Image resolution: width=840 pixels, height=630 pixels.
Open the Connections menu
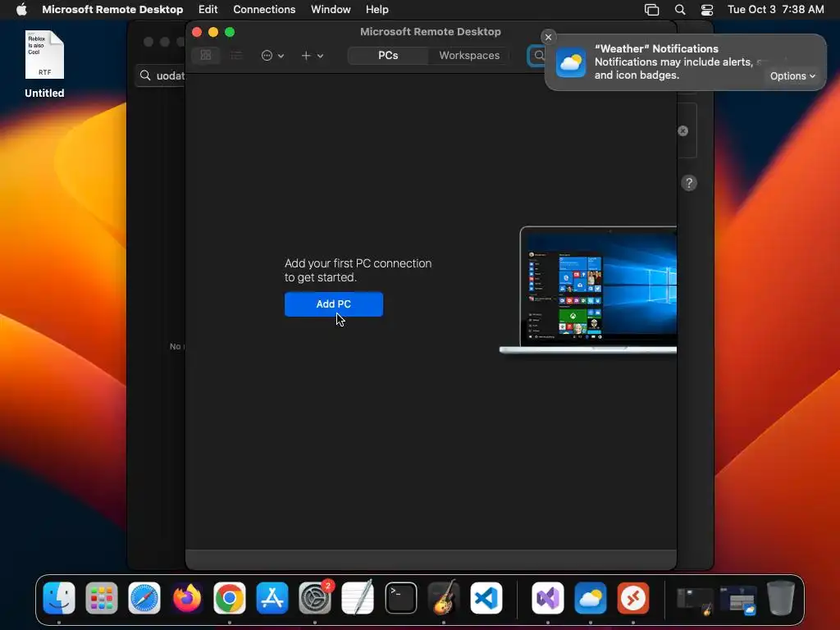264,10
